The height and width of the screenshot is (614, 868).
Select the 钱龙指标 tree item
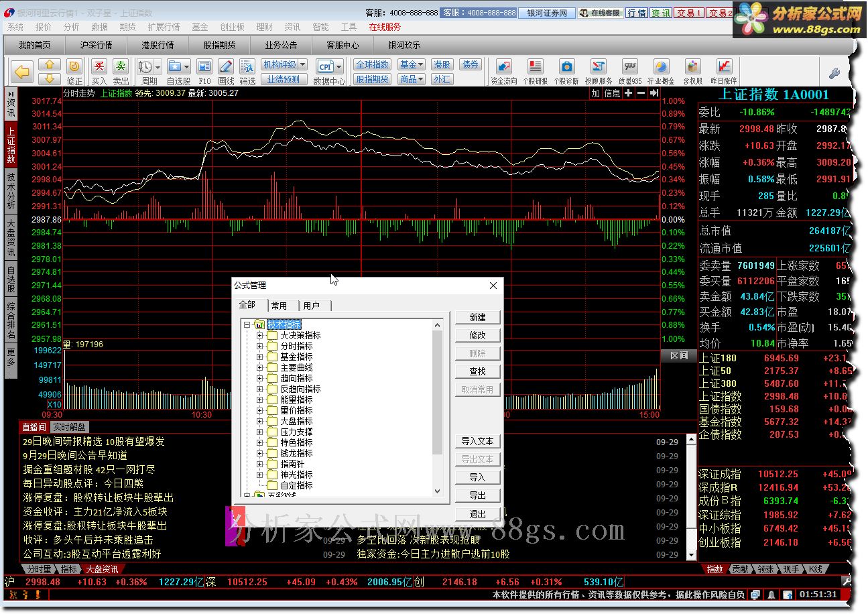coord(296,453)
